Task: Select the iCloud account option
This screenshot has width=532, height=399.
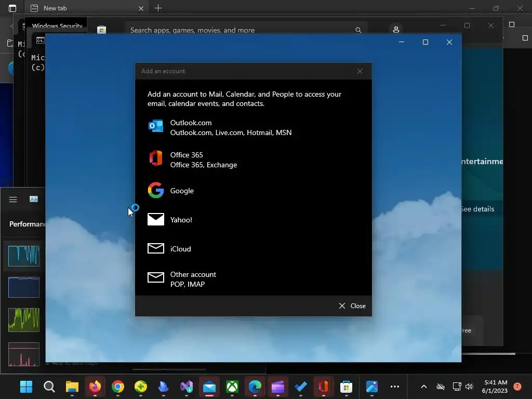Action: tap(254, 249)
